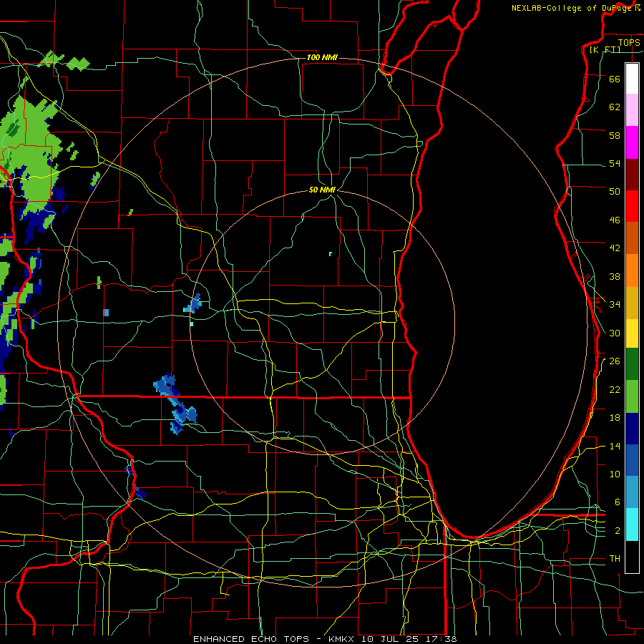Click the 'KMKX' radar site identifier
The image size is (644, 644).
(x=343, y=639)
